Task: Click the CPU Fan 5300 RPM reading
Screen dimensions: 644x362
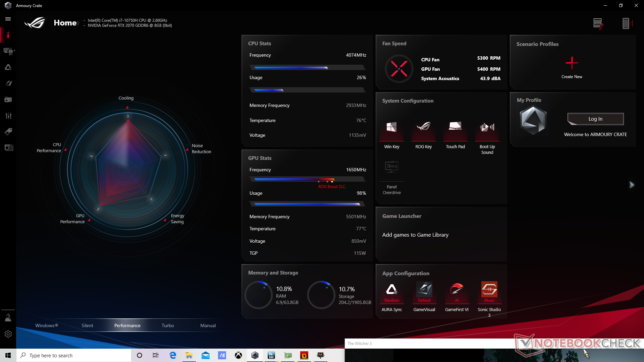Action: 489,58
